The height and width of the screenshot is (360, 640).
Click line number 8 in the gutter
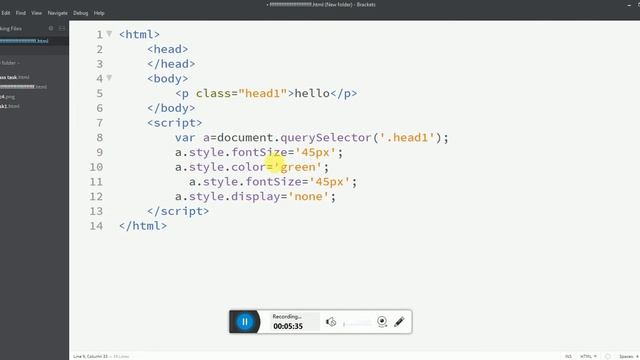(100, 138)
